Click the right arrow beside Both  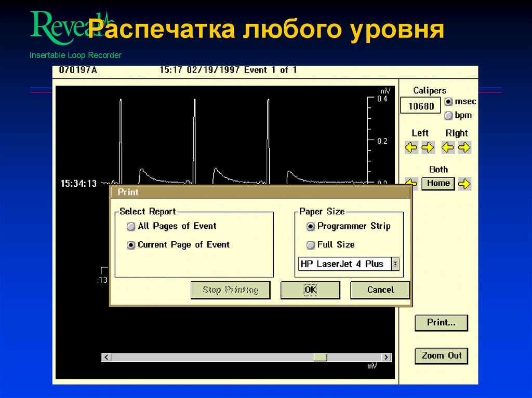[x=465, y=183]
